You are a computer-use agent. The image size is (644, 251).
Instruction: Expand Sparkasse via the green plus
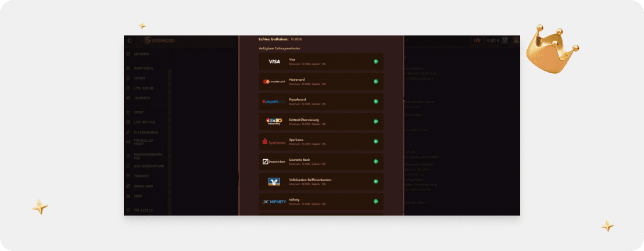tap(376, 142)
